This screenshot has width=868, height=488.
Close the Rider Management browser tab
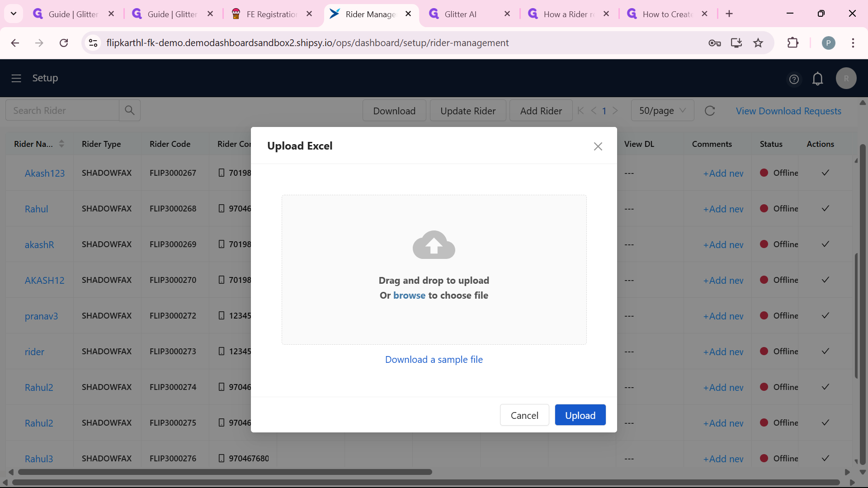(x=408, y=14)
